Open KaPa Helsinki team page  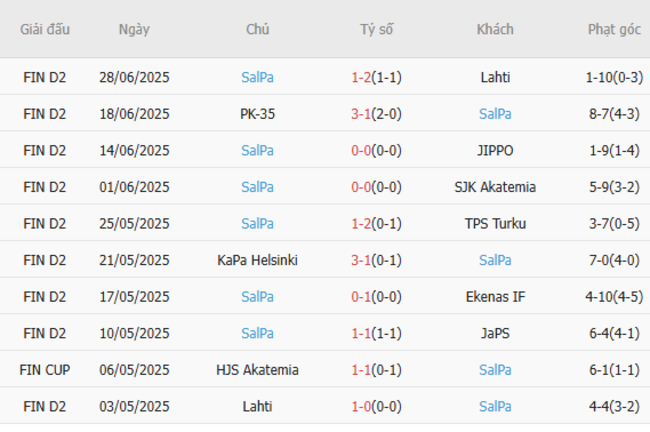257,260
